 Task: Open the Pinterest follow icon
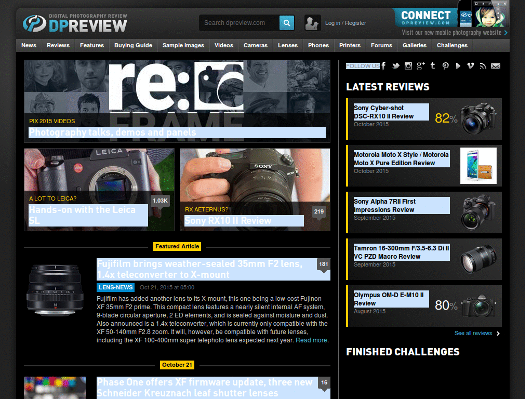[x=445, y=66]
